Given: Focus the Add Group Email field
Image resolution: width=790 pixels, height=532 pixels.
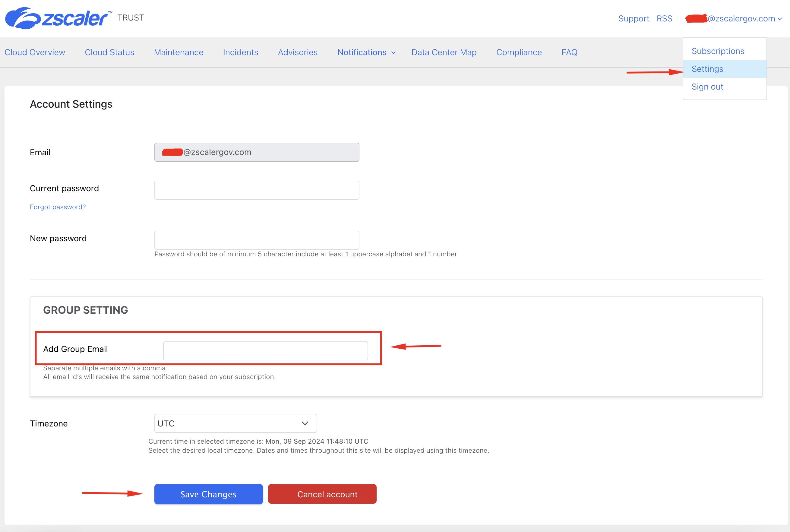Looking at the screenshot, I should tap(265, 350).
